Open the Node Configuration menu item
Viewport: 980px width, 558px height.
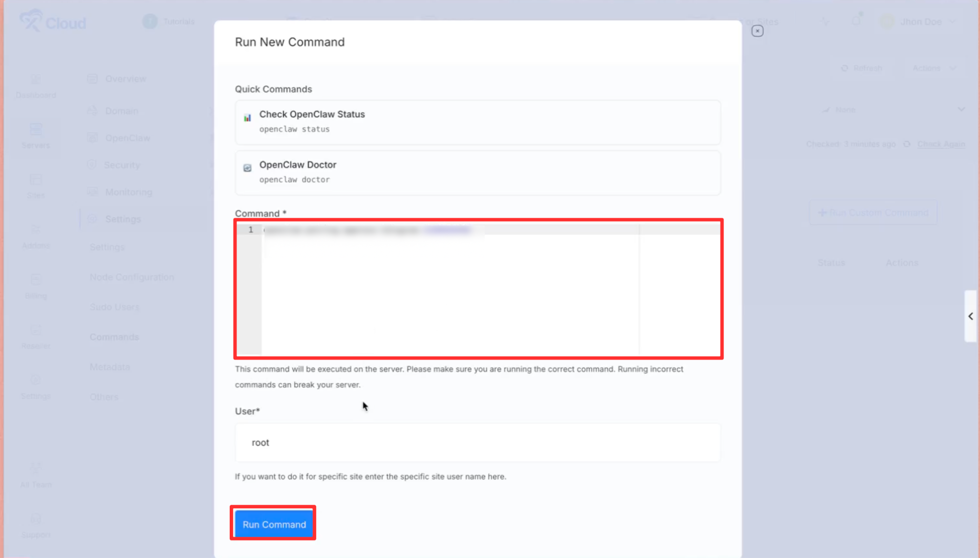click(x=132, y=277)
